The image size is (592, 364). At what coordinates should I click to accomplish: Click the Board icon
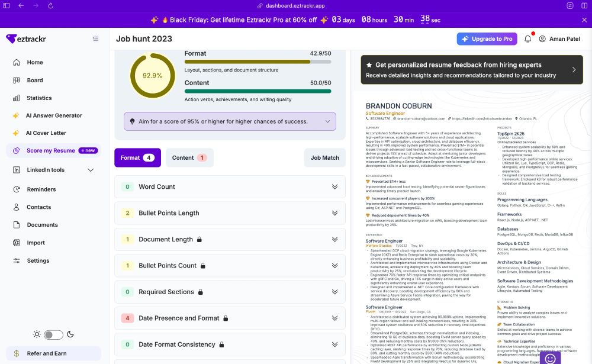(16, 80)
